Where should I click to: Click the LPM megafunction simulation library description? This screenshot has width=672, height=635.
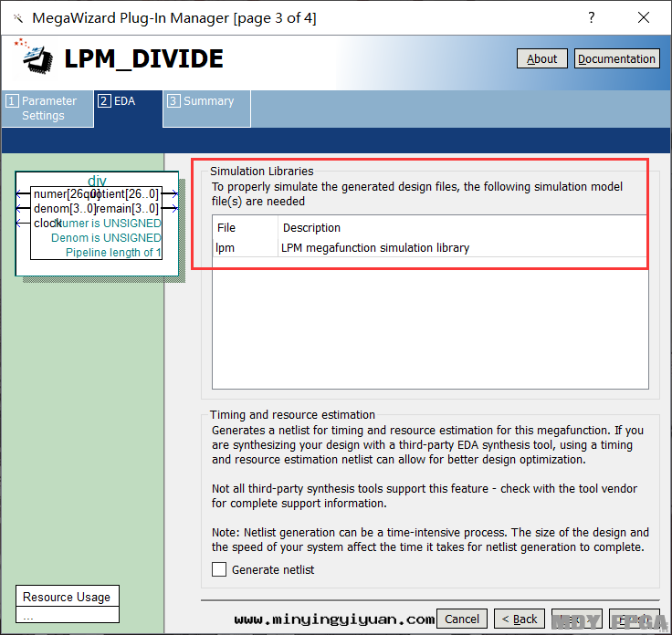[x=376, y=247]
